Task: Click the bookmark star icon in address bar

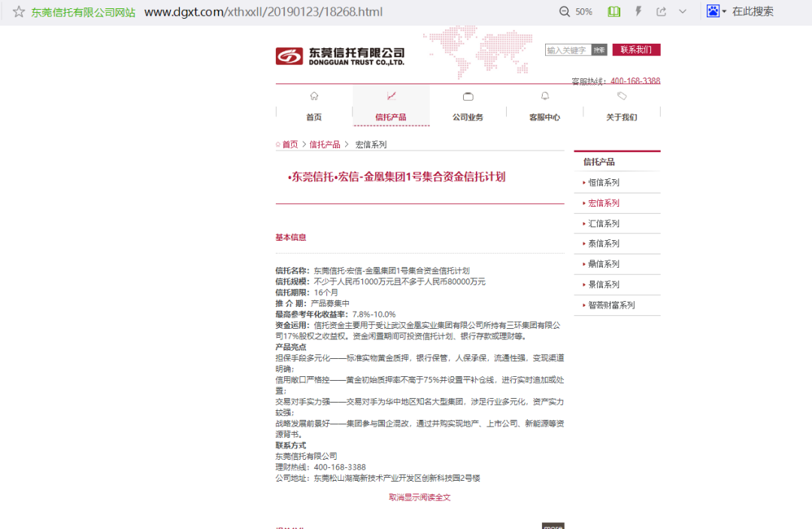Action: [19, 12]
